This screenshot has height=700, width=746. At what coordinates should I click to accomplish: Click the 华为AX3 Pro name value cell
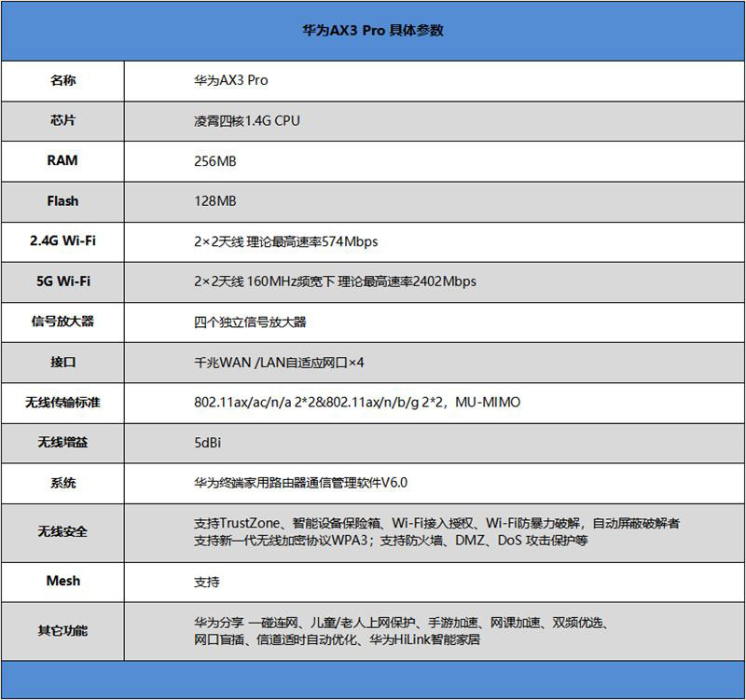[230, 80]
